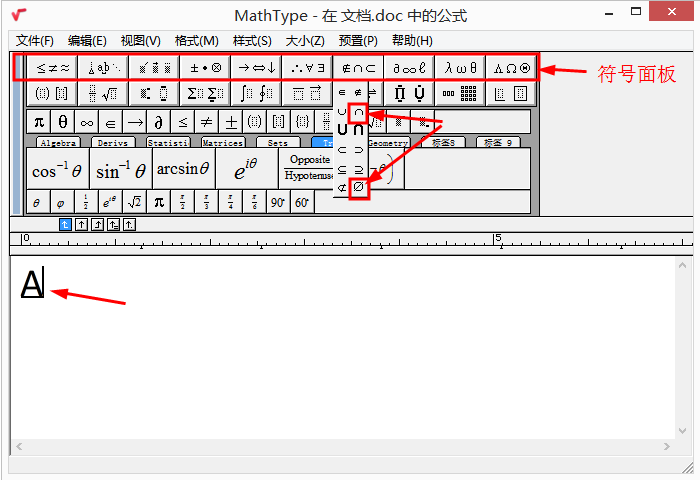Image resolution: width=700 pixels, height=480 pixels.
Task: Switch to the Sets tab
Action: point(278,142)
